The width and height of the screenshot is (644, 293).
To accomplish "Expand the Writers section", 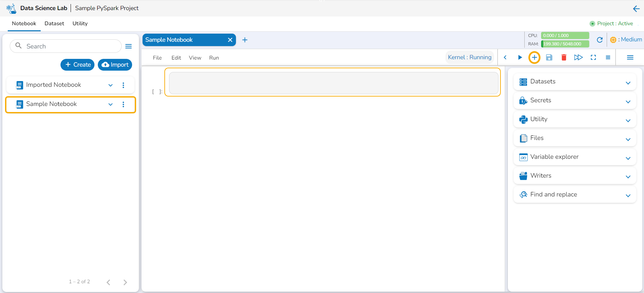I will click(x=628, y=177).
